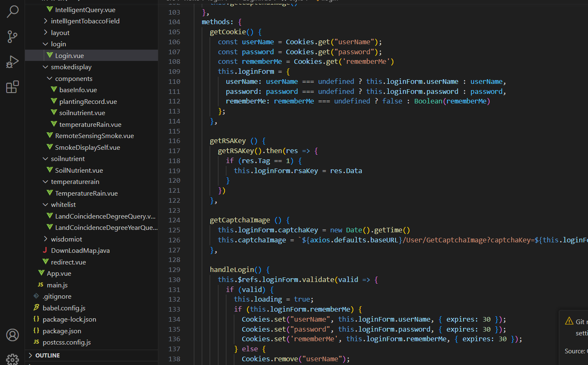
Task: Click the Vue icon beside RemoteSensingSmoke.vue
Action: 50,135
